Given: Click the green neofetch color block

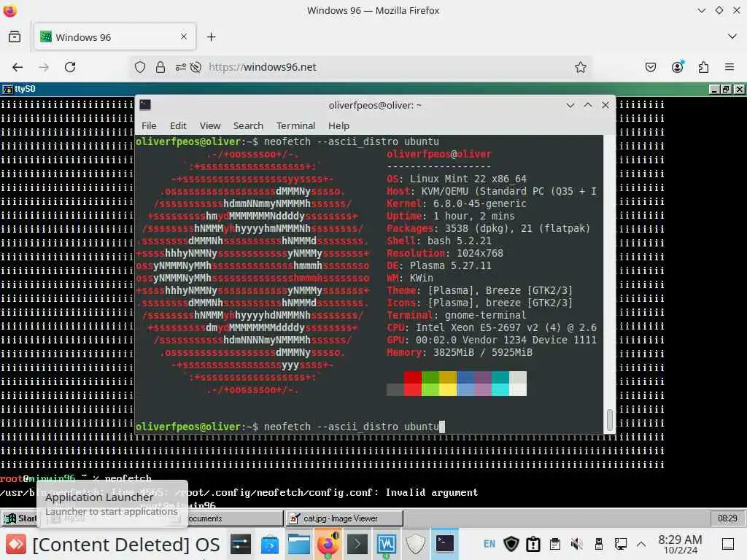Looking at the screenshot, I should (x=430, y=384).
